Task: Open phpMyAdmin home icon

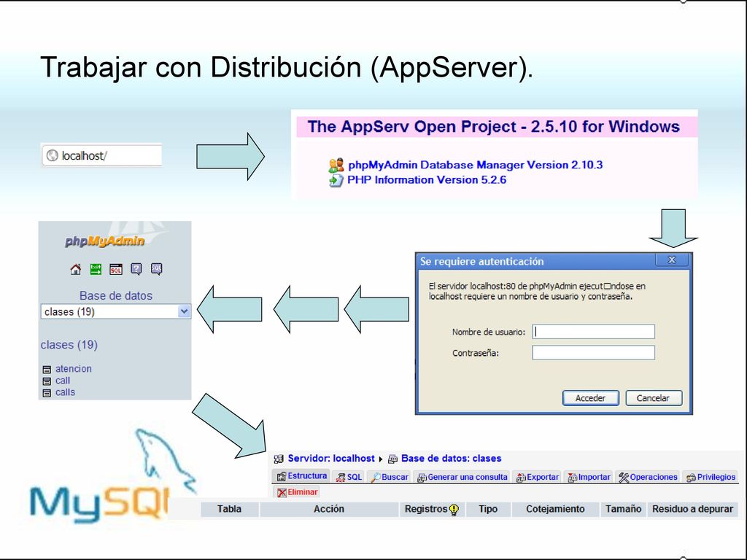Action: coord(76,269)
